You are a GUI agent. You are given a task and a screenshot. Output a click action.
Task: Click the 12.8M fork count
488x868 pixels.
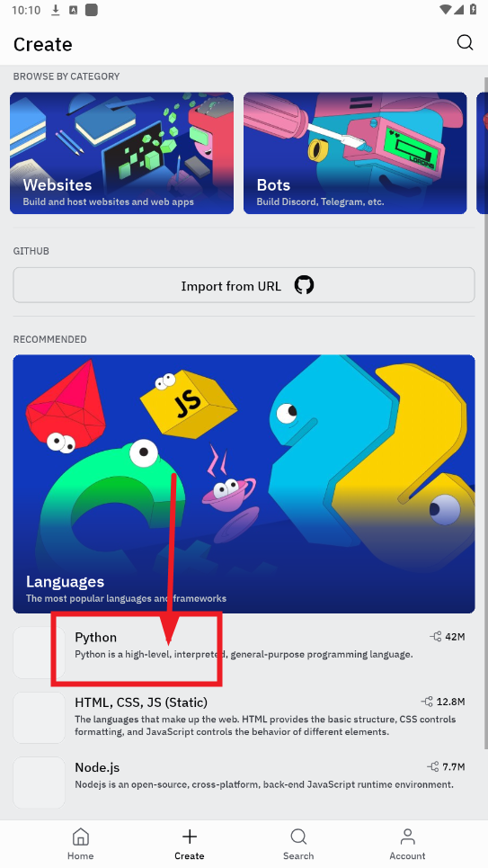[450, 702]
